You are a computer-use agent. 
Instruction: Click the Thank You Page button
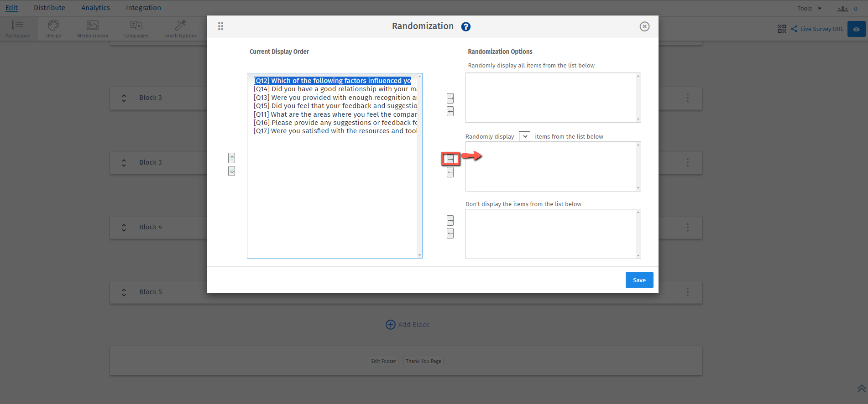click(423, 361)
